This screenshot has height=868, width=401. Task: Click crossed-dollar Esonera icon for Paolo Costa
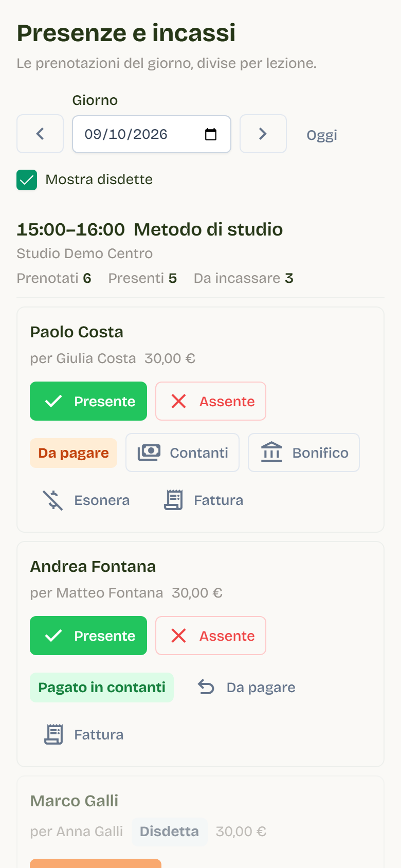(x=52, y=500)
